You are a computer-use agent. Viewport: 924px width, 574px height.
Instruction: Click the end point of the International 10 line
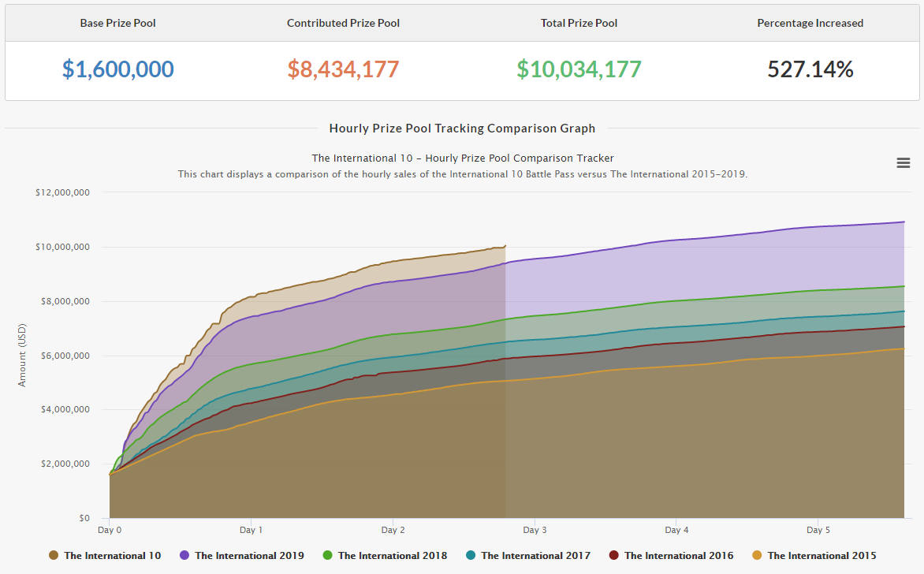point(505,246)
